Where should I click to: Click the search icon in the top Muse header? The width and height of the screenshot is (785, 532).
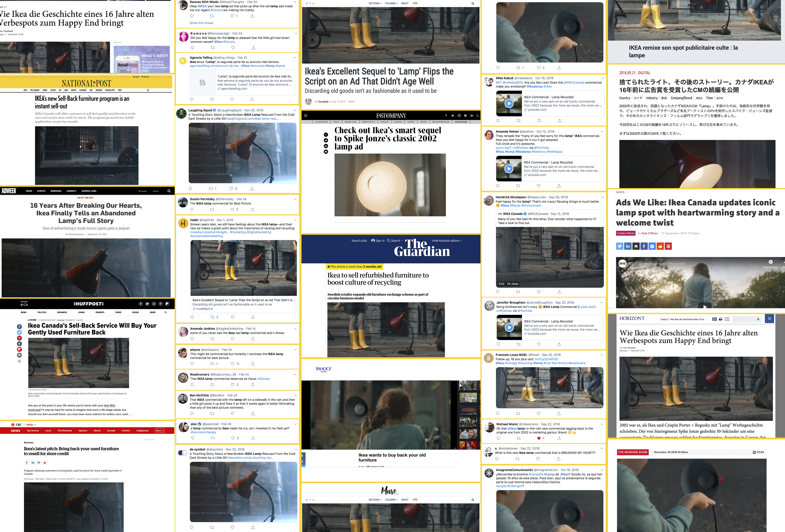coord(473,3)
